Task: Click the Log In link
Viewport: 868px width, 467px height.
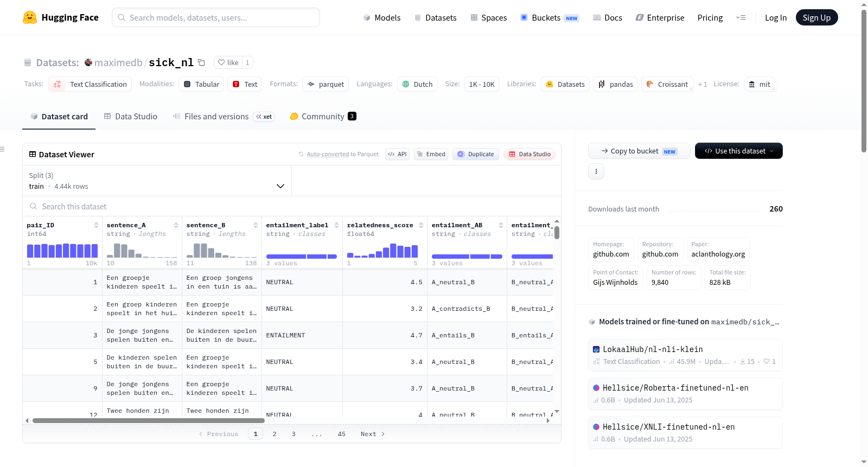Action: point(776,18)
